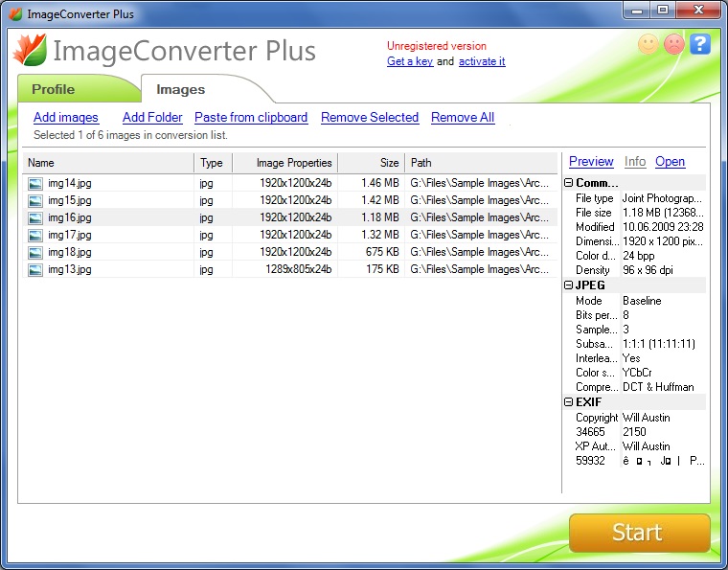Screen dimensions: 728x570
Task: Click the sad red face feedback icon
Action: tap(674, 45)
